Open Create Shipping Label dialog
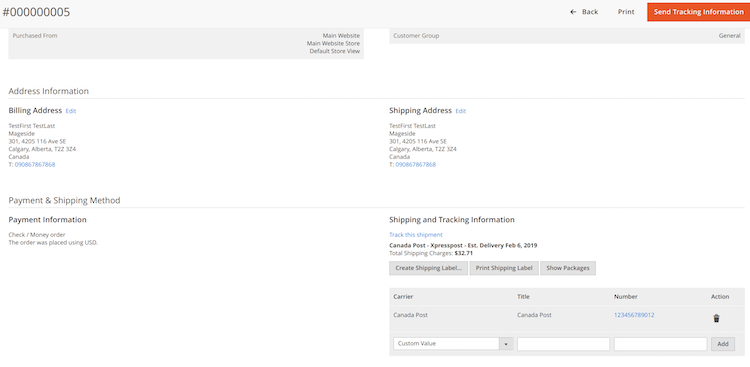The height and width of the screenshot is (367, 750). pyautogui.click(x=429, y=268)
